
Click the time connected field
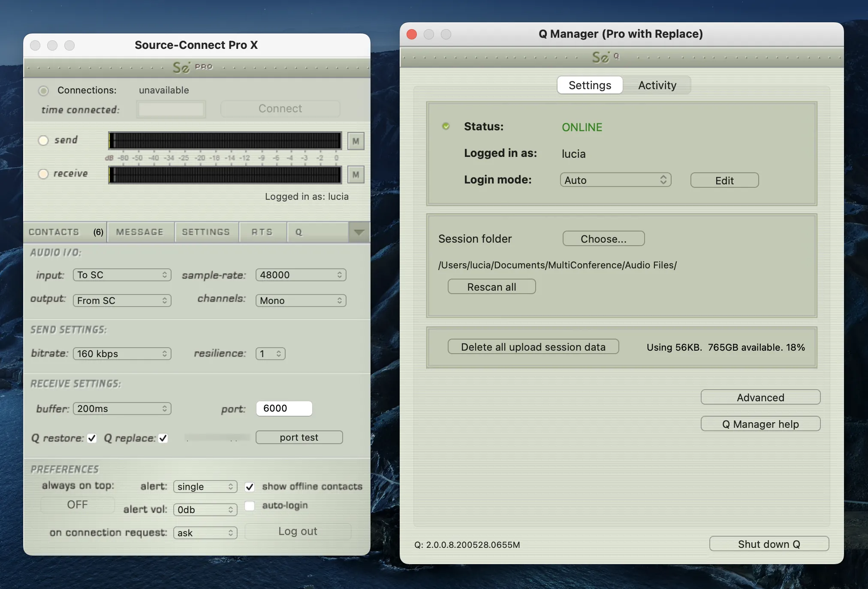(x=171, y=109)
